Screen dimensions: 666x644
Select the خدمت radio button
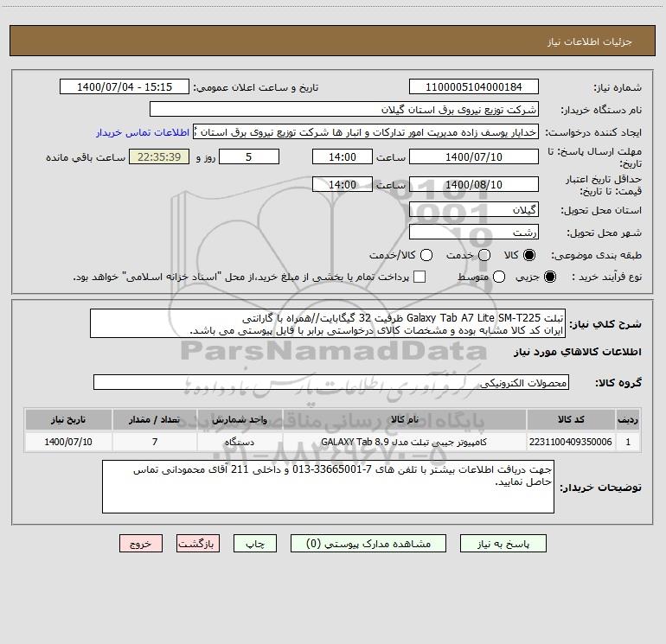pos(484,255)
